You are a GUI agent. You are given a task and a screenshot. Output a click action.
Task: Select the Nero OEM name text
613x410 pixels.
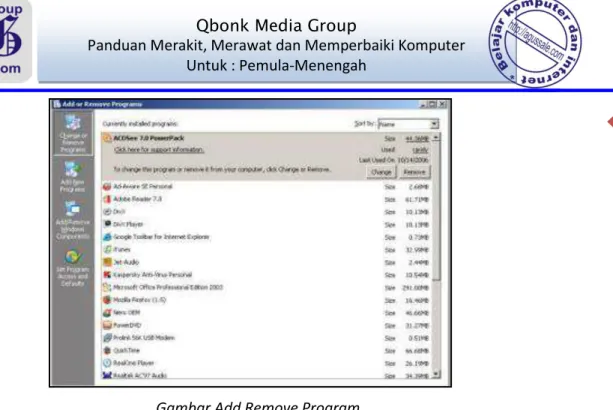pos(126,312)
